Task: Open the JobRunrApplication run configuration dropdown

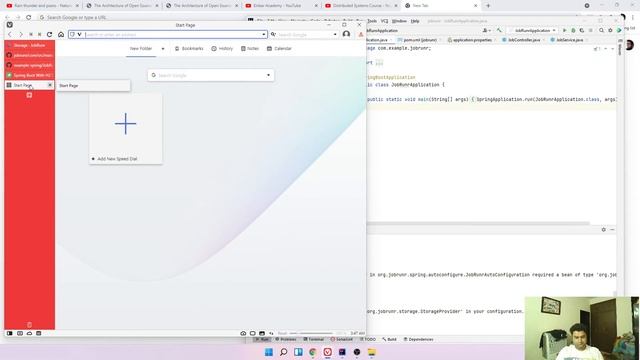Action: [533, 31]
